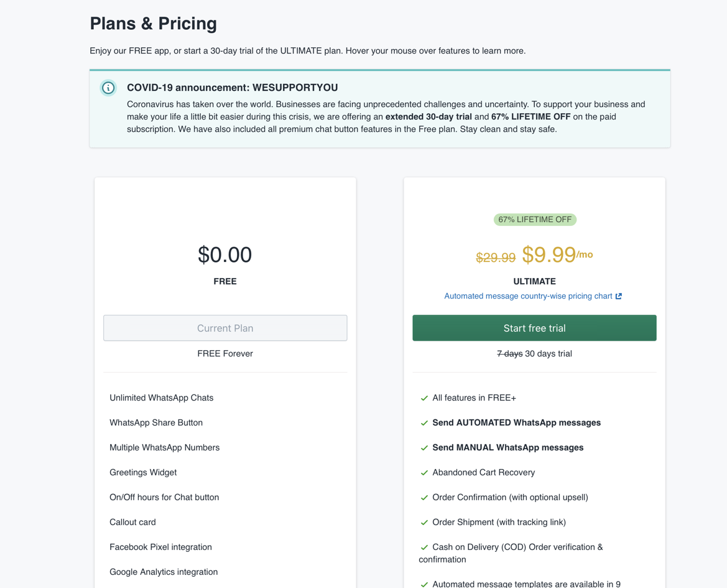
Task: Click checkmark beside Send MANUAL WhatsApp messages
Action: coord(424,448)
